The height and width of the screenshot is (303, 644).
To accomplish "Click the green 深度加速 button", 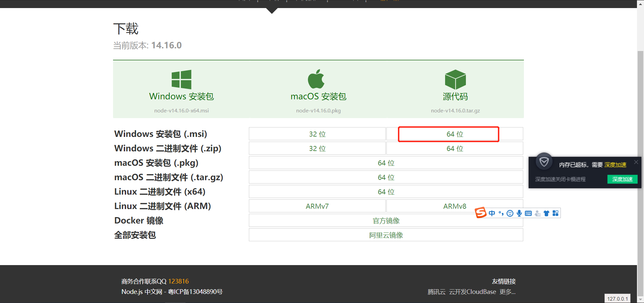I will 623,179.
